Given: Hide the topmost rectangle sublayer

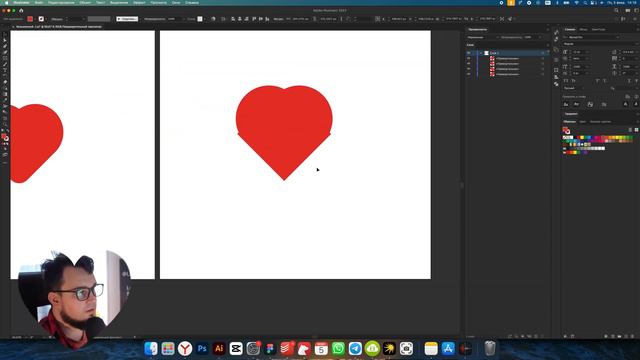Looking at the screenshot, I should [x=468, y=58].
